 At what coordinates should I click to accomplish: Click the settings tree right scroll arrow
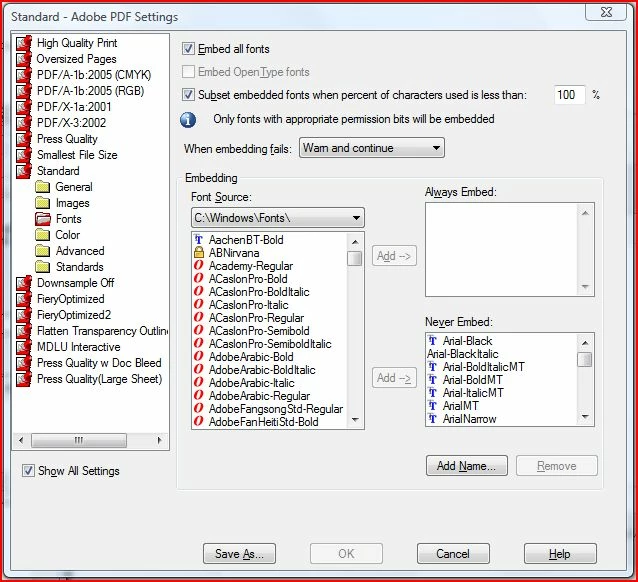[160, 440]
